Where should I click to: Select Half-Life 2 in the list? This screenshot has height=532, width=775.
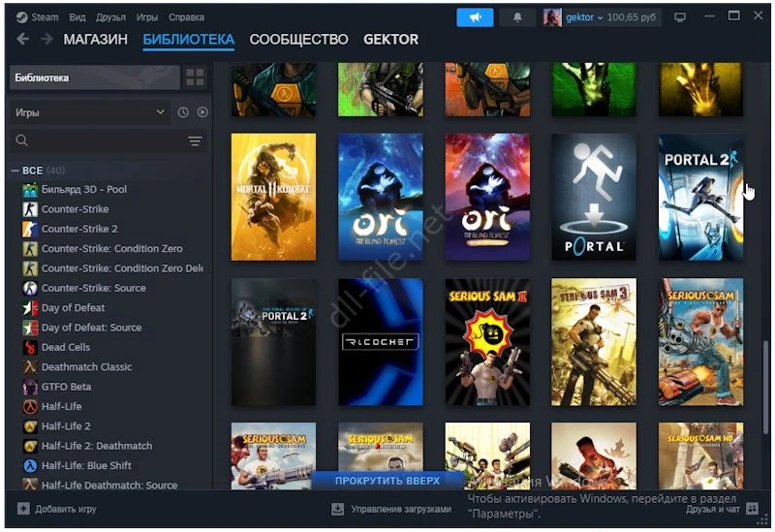tap(66, 426)
